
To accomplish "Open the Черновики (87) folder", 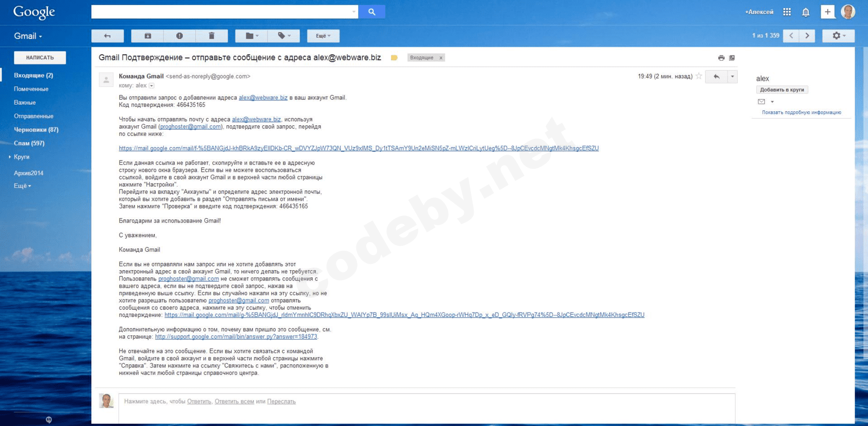I will click(36, 130).
